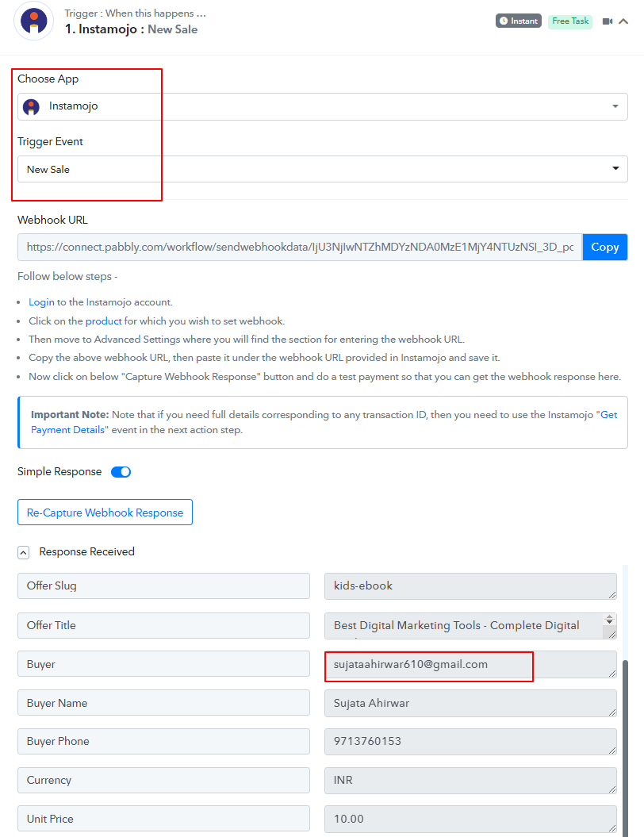Toggle the Simple Response switch
Image resolution: width=644 pixels, height=837 pixels.
click(x=121, y=472)
